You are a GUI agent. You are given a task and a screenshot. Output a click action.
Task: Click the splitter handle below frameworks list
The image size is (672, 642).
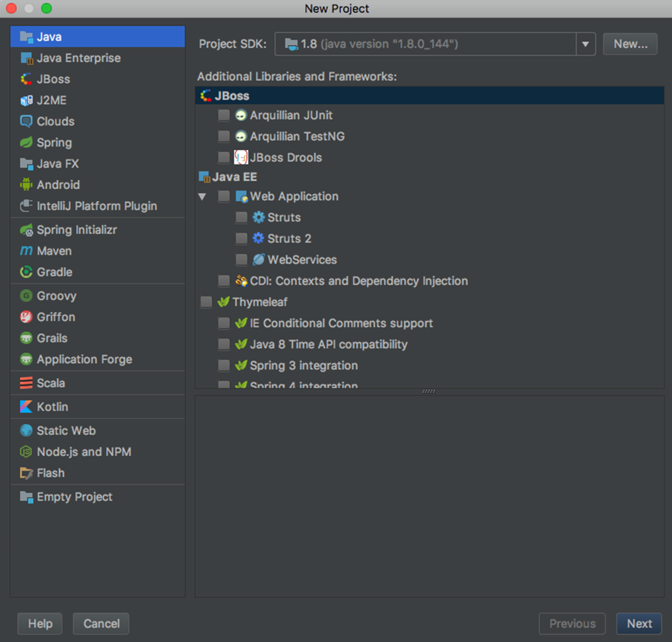[x=429, y=391]
